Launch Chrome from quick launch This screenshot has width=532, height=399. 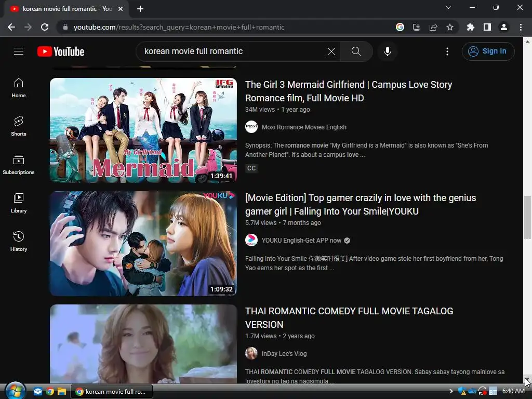point(50,392)
